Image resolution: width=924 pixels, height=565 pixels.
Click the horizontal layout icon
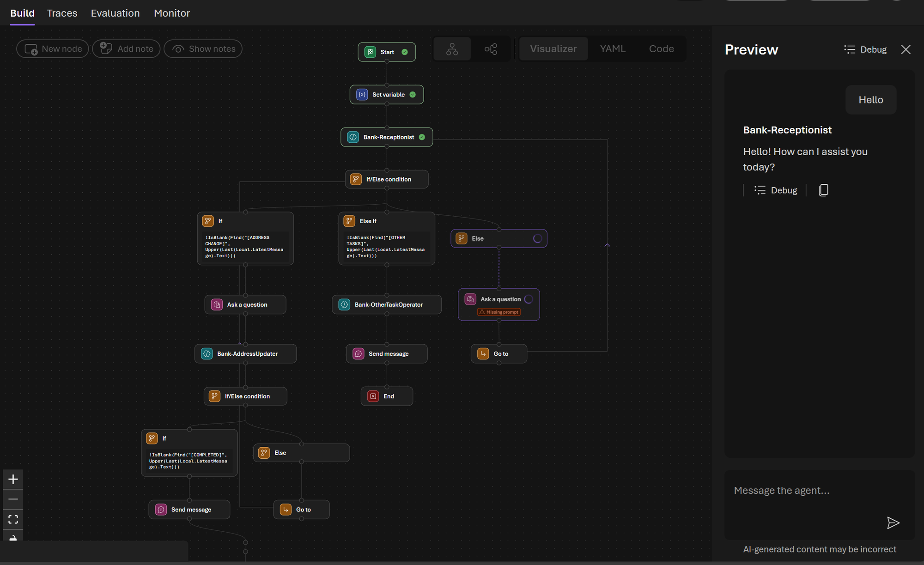pyautogui.click(x=491, y=49)
